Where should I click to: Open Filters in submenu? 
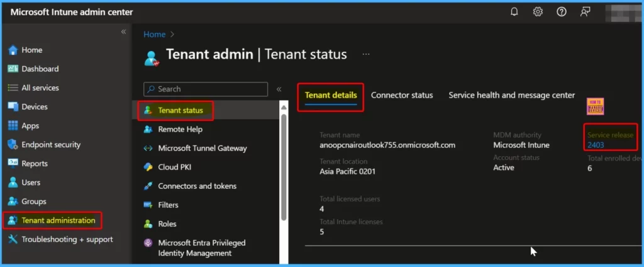coord(168,205)
